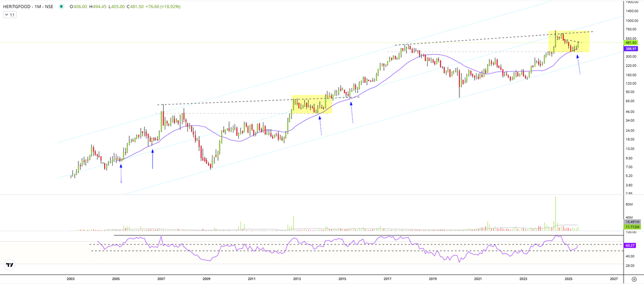
Task: Click the green 481.50 last price label
Action: click(x=630, y=42)
